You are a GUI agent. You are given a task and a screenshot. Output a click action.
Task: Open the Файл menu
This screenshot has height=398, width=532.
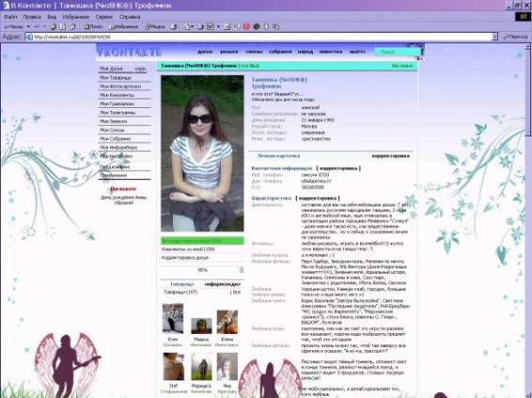11,17
